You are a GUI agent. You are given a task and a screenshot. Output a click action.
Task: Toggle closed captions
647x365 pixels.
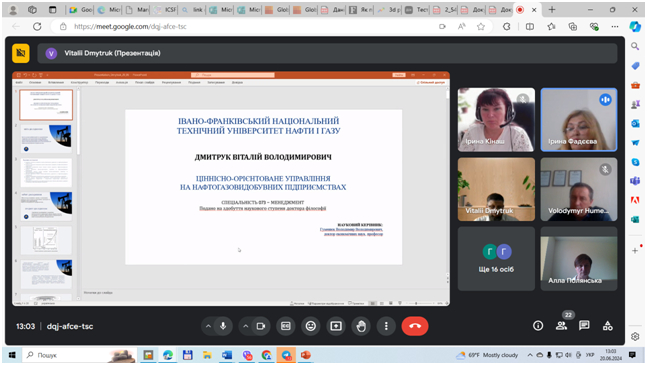286,326
